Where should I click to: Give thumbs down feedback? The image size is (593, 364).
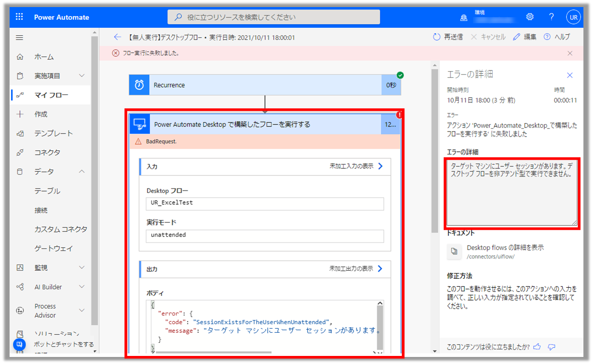[x=552, y=347]
